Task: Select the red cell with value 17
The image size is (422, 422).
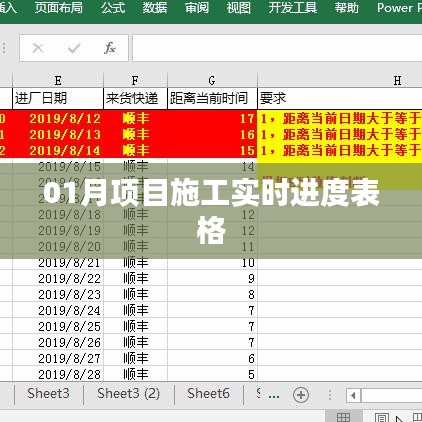Action: click(212, 118)
